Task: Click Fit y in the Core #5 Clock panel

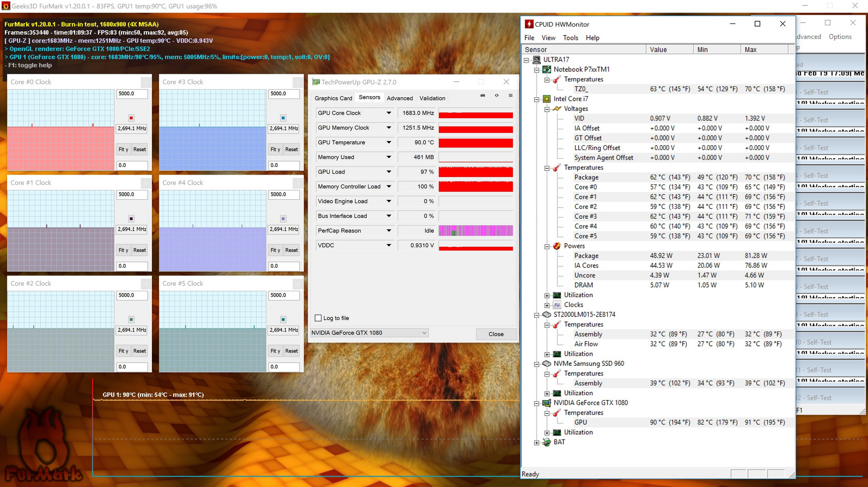Action: click(275, 351)
